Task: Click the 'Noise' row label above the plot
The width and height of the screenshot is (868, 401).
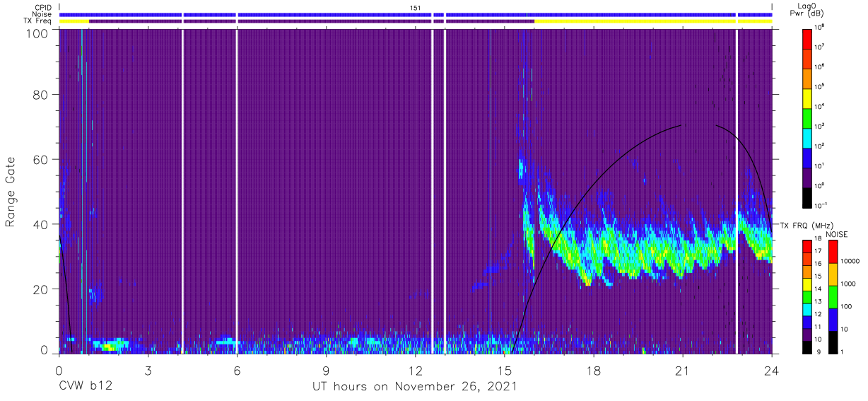Action: [42, 14]
